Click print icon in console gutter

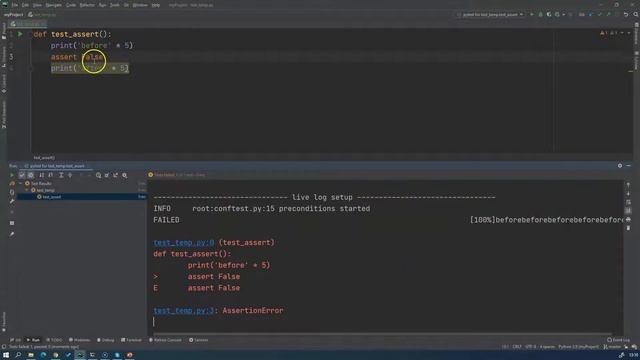click(628, 220)
